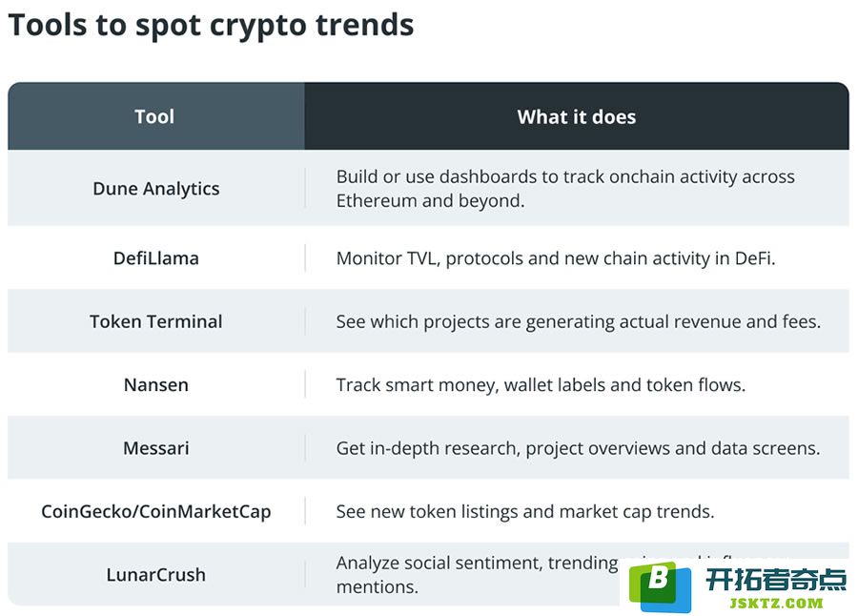Select the Nansen tool name
The image size is (858, 616).
(156, 384)
